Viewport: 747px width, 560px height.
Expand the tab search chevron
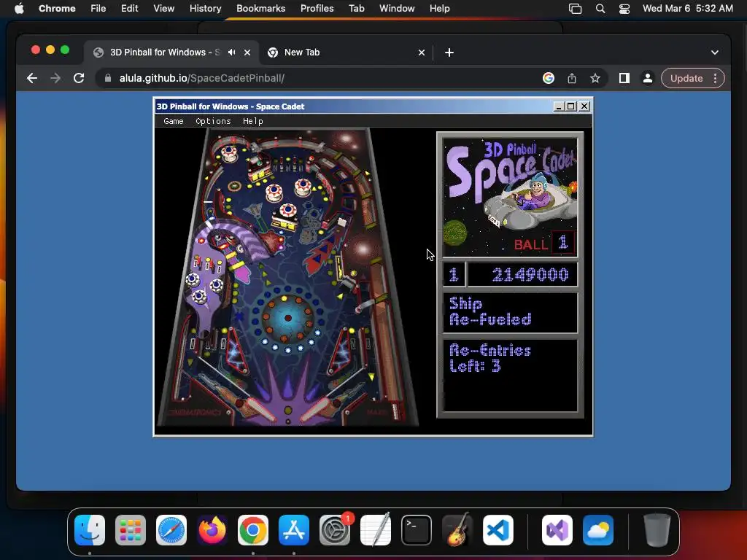[x=715, y=52]
